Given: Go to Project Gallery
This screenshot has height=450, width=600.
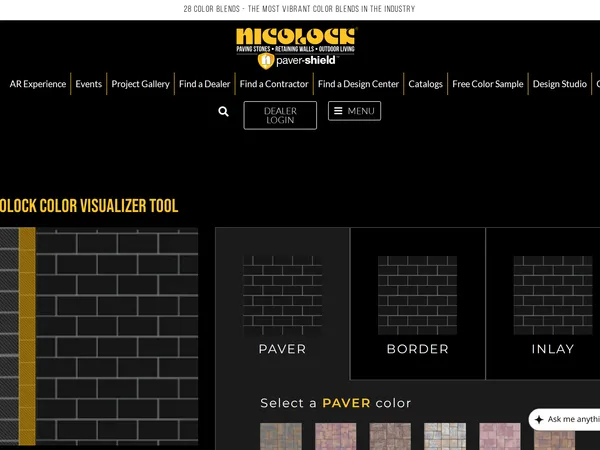Looking at the screenshot, I should pyautogui.click(x=140, y=84).
